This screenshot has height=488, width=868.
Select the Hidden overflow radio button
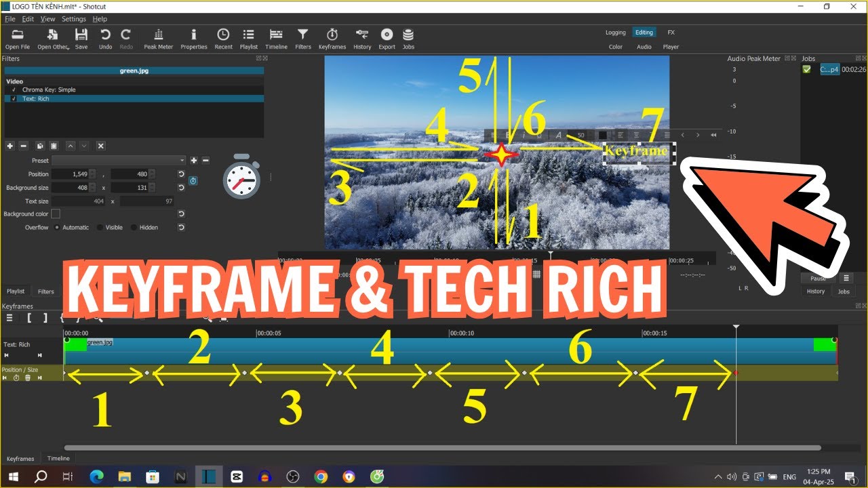point(134,228)
